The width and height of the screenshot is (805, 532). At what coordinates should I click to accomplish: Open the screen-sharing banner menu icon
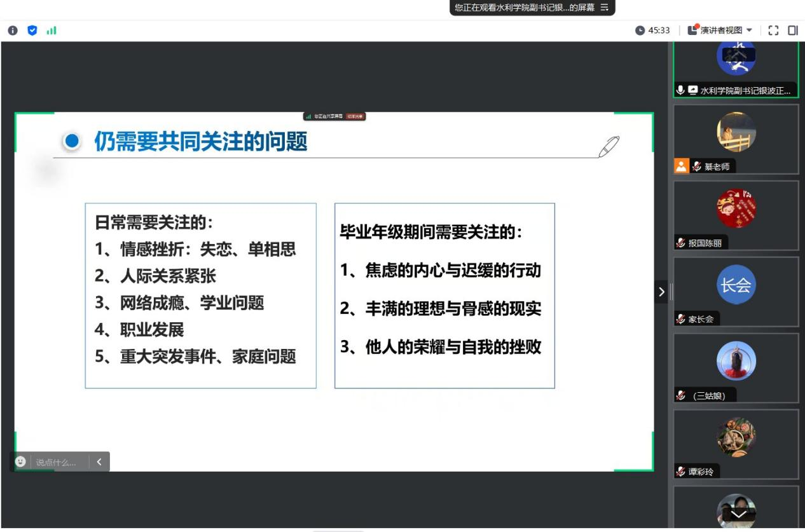604,8
